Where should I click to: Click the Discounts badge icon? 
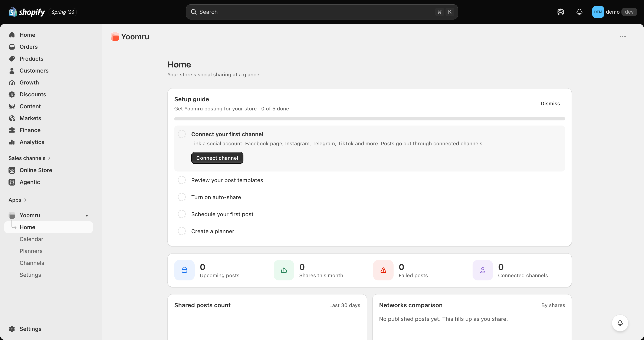pos(12,94)
